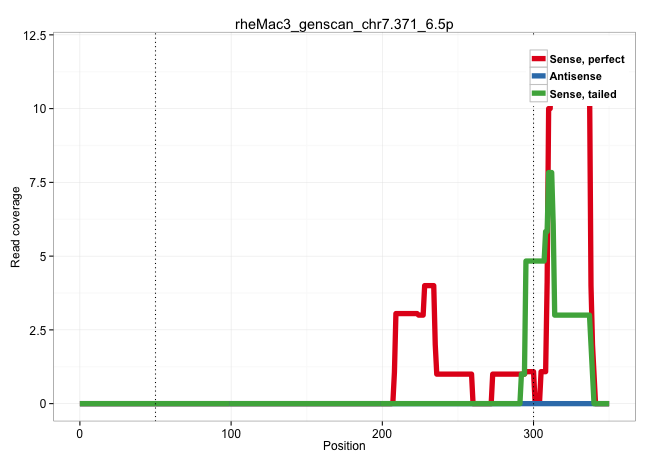
Task: Click the 12.5 y-axis tick label
Action: 34,35
